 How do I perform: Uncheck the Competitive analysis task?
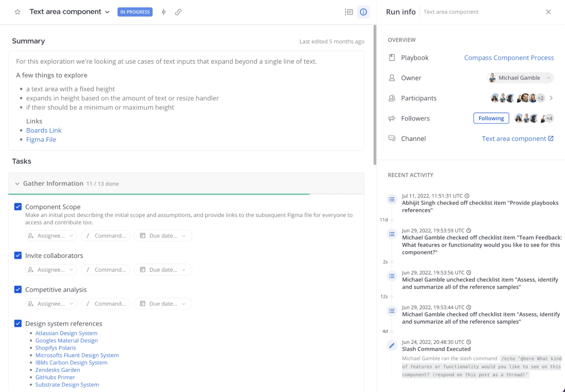pyautogui.click(x=18, y=289)
